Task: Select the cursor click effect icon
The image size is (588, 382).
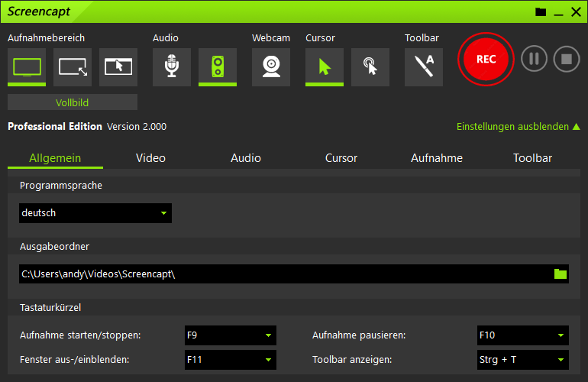Action: 370,66
